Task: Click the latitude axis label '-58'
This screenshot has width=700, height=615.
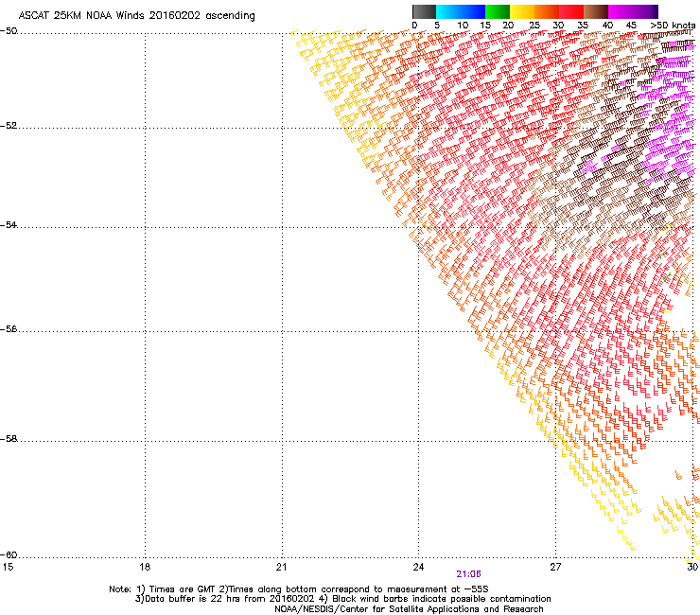Action: pyautogui.click(x=9, y=439)
